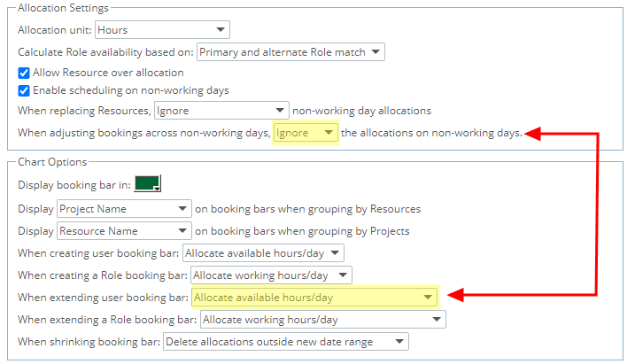The image size is (635, 364).
Task: Click arrow on Allocate available hours/day creating box
Action: pos(335,252)
